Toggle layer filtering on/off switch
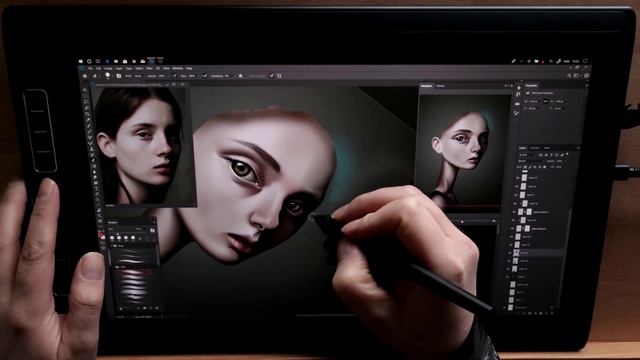 coord(567,154)
